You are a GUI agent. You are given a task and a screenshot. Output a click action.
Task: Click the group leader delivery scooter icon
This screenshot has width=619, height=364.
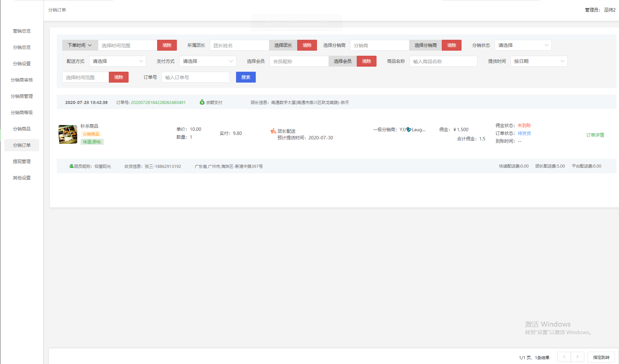pyautogui.click(x=273, y=131)
